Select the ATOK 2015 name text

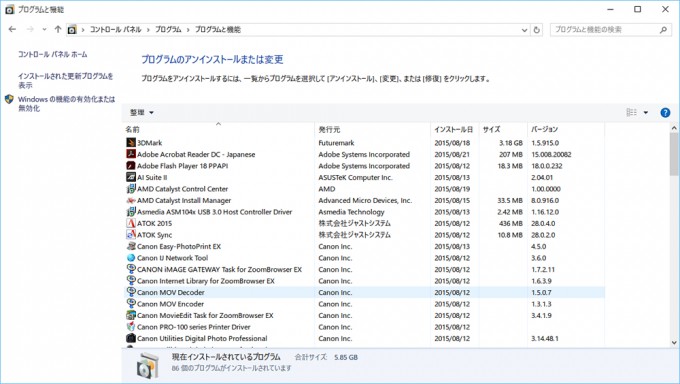[x=154, y=223]
